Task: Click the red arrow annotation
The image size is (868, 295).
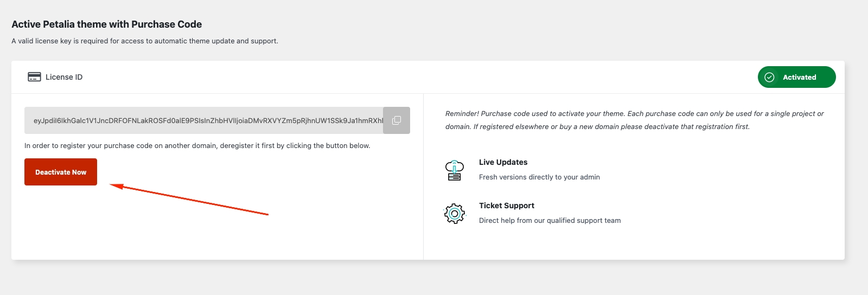Action: (x=189, y=200)
